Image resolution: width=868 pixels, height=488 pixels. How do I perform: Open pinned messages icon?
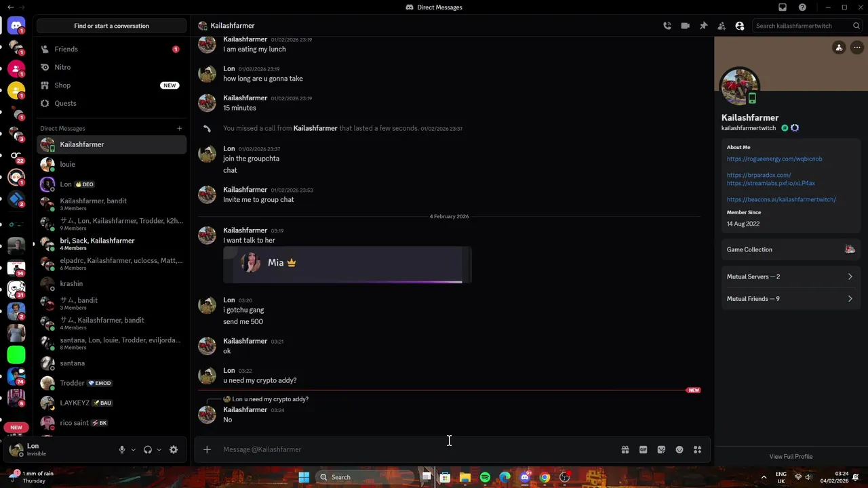pos(704,26)
